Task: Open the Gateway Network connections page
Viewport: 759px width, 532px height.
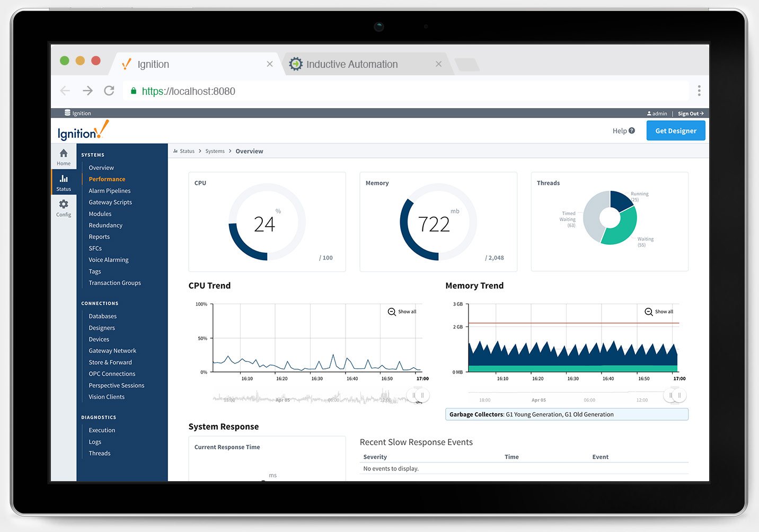Action: 112,351
